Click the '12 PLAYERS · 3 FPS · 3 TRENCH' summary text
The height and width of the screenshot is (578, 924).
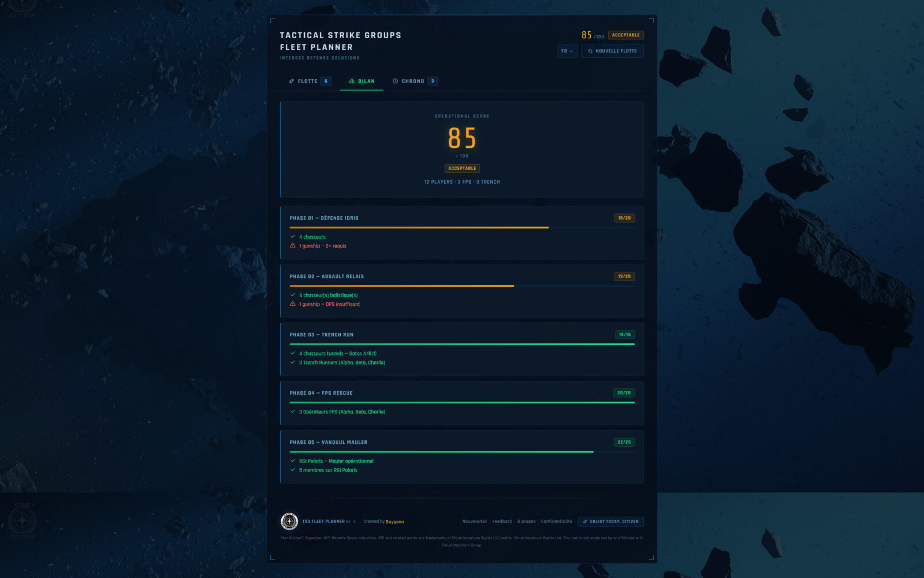(x=462, y=182)
